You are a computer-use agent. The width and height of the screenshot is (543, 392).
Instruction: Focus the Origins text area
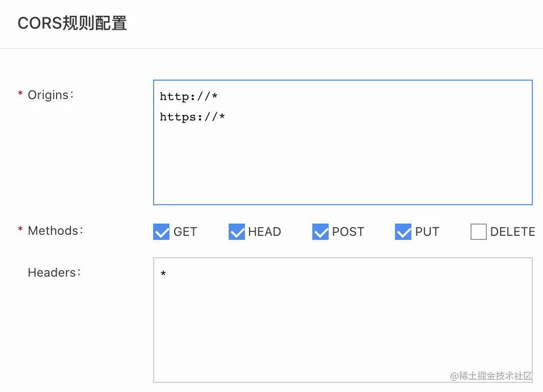click(x=343, y=142)
